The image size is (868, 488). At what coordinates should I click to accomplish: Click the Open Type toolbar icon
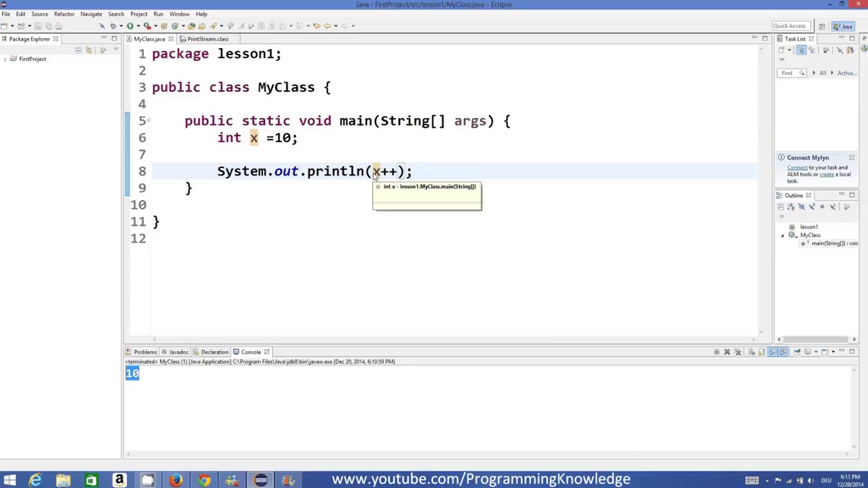coord(191,26)
